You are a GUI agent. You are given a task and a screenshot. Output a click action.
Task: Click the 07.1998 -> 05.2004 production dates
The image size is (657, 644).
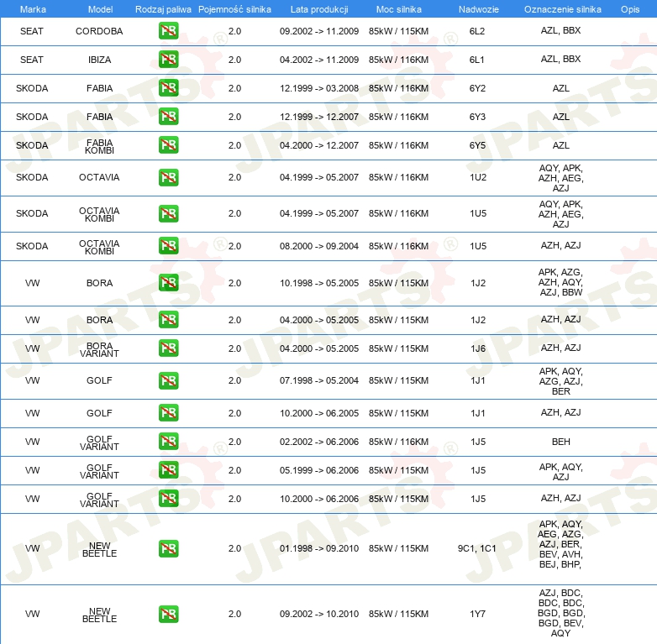click(x=319, y=380)
